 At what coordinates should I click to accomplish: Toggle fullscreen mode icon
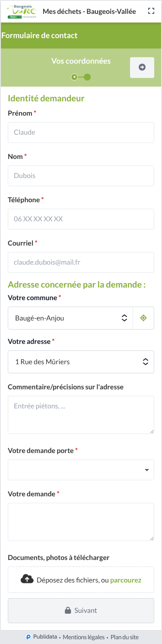[151, 11]
